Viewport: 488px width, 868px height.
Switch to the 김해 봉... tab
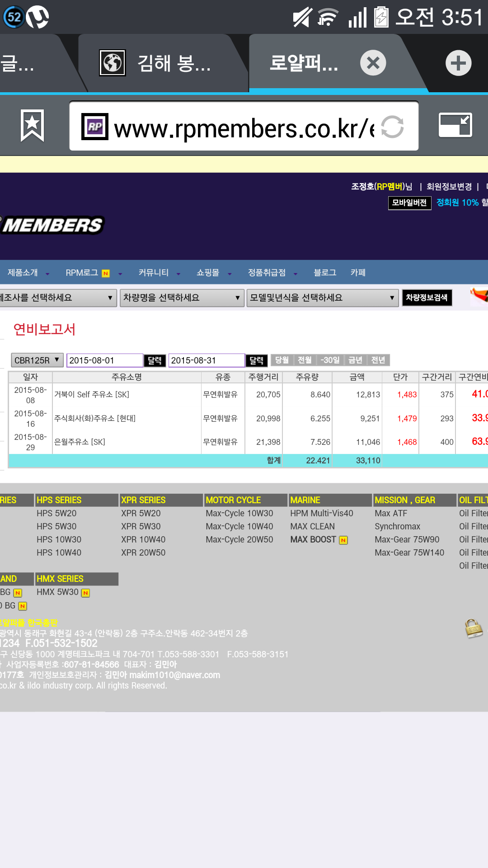coord(174,63)
